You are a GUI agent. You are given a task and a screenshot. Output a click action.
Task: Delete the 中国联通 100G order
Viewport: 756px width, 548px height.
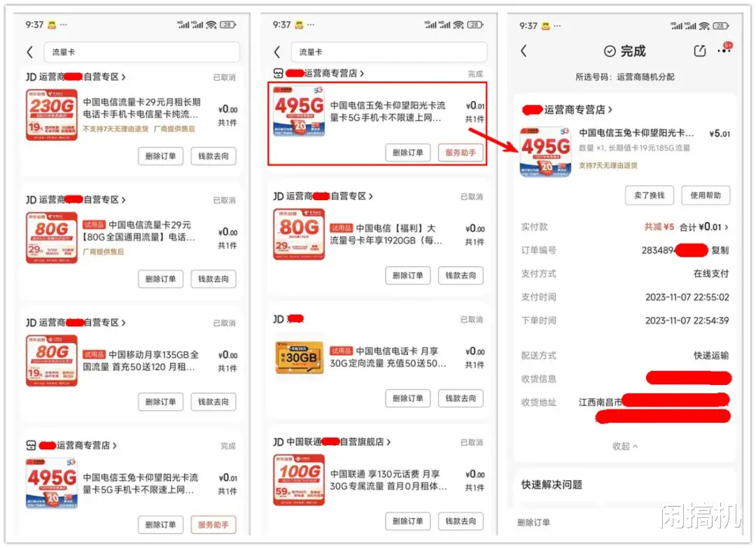tap(408, 521)
